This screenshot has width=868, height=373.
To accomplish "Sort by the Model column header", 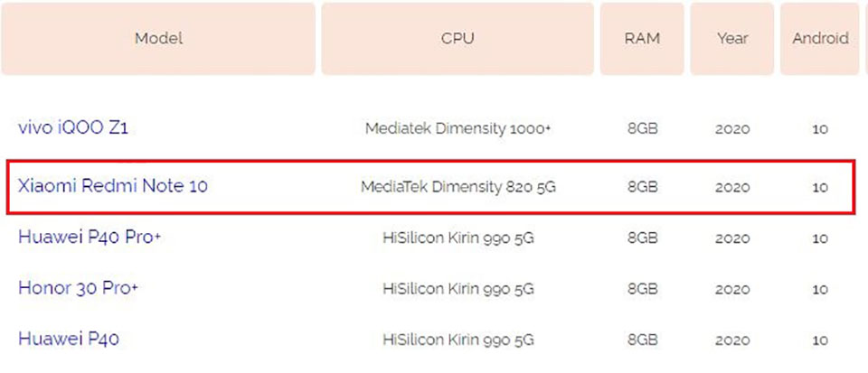I will pyautogui.click(x=158, y=39).
